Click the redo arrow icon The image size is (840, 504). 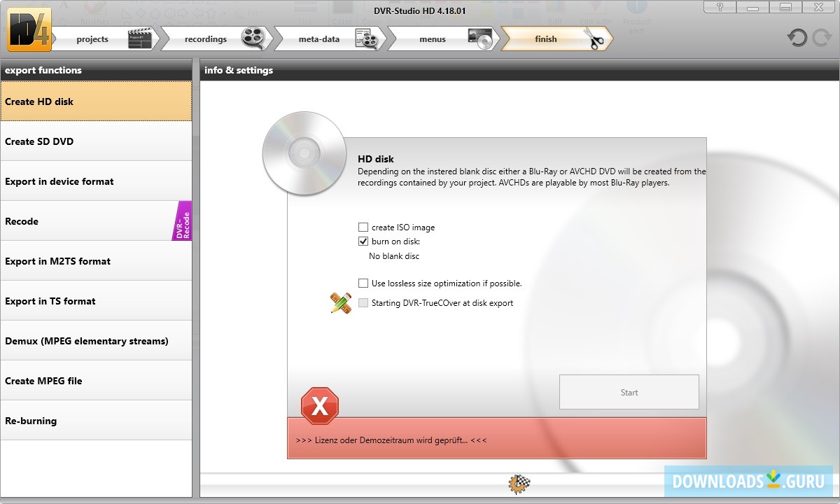821,37
